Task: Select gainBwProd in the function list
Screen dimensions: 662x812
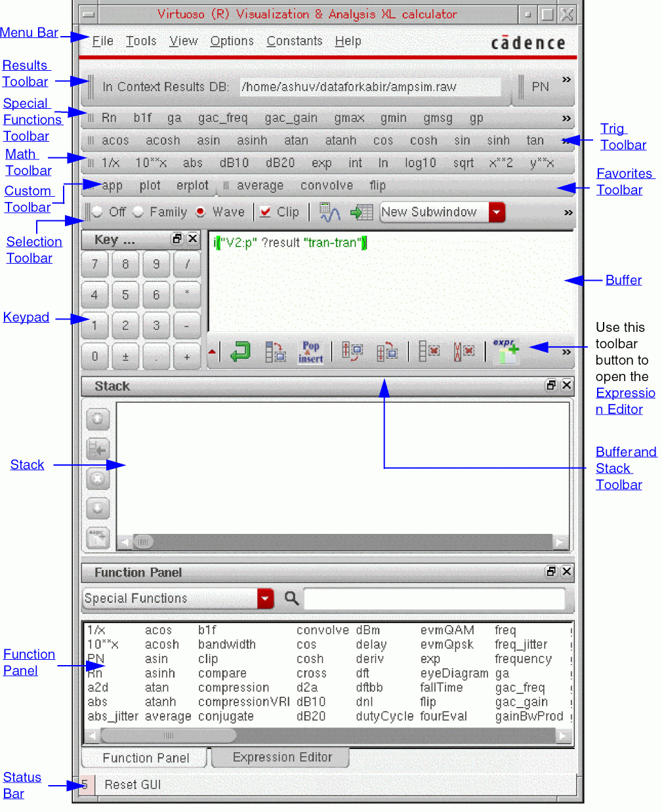Action: point(529,716)
